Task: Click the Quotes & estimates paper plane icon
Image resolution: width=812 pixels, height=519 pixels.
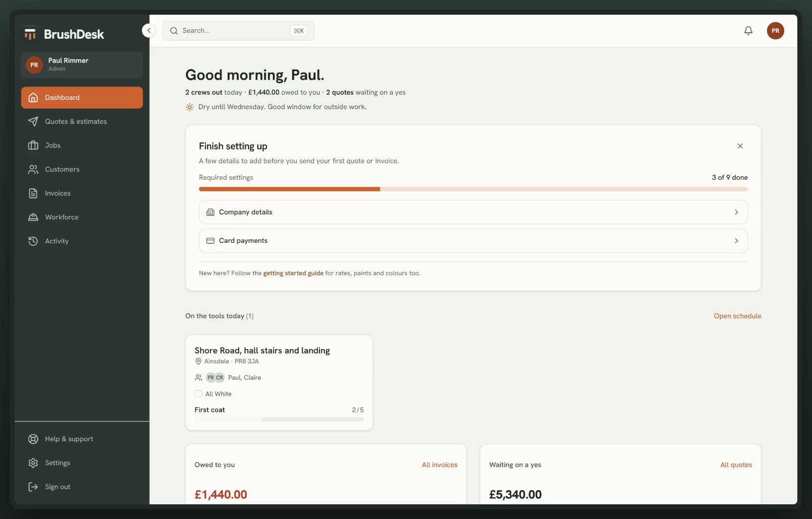Action: click(33, 121)
